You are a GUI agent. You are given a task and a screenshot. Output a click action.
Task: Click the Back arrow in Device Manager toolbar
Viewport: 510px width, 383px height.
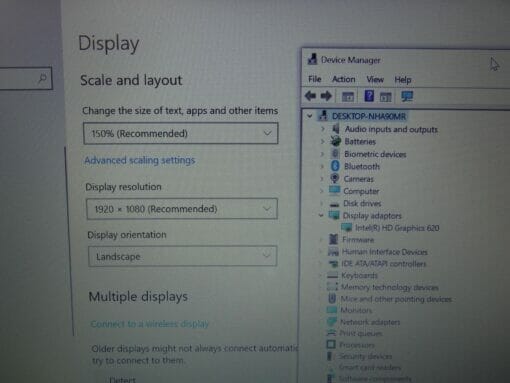tap(310, 96)
